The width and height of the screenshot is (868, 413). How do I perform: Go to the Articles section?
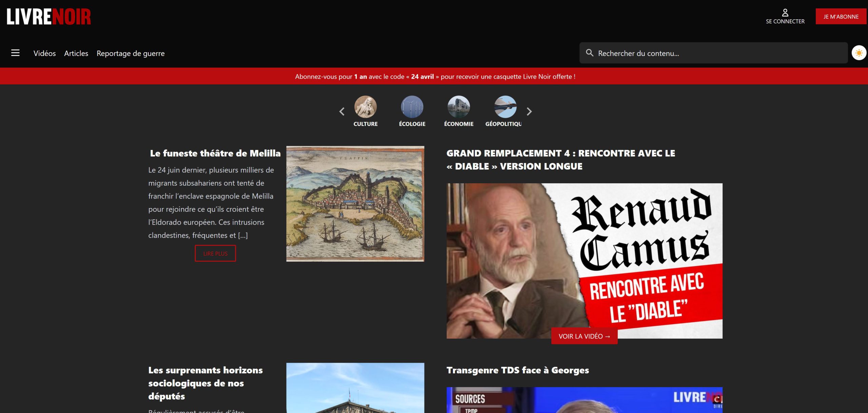coord(76,53)
